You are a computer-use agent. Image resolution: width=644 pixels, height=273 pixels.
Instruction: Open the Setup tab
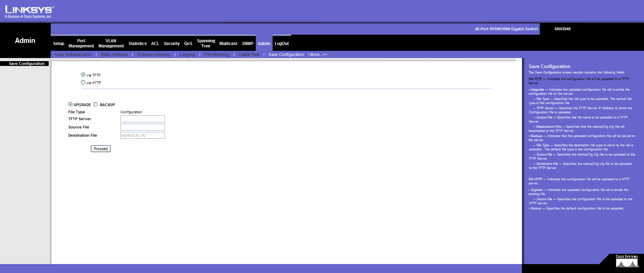coord(59,44)
